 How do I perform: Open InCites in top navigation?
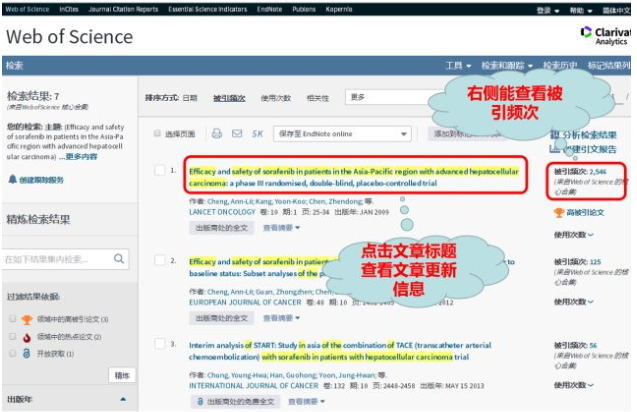pyautogui.click(x=69, y=9)
